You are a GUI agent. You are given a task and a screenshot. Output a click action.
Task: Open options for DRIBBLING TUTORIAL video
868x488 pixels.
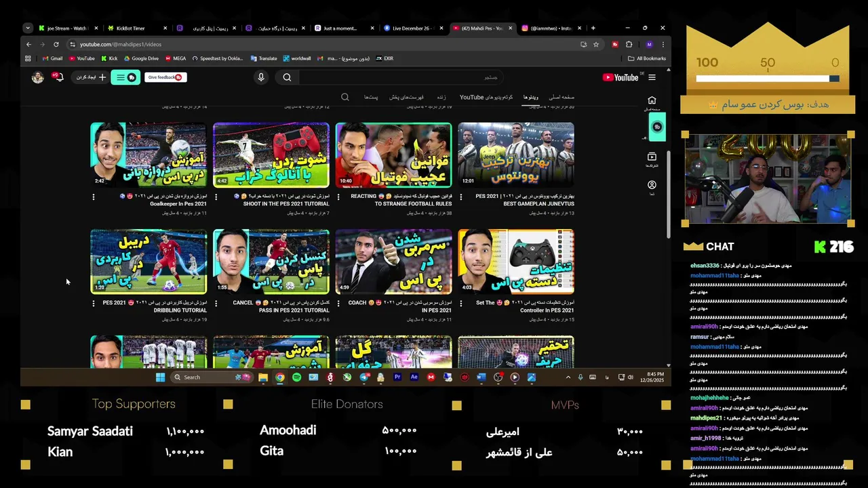tap(94, 303)
